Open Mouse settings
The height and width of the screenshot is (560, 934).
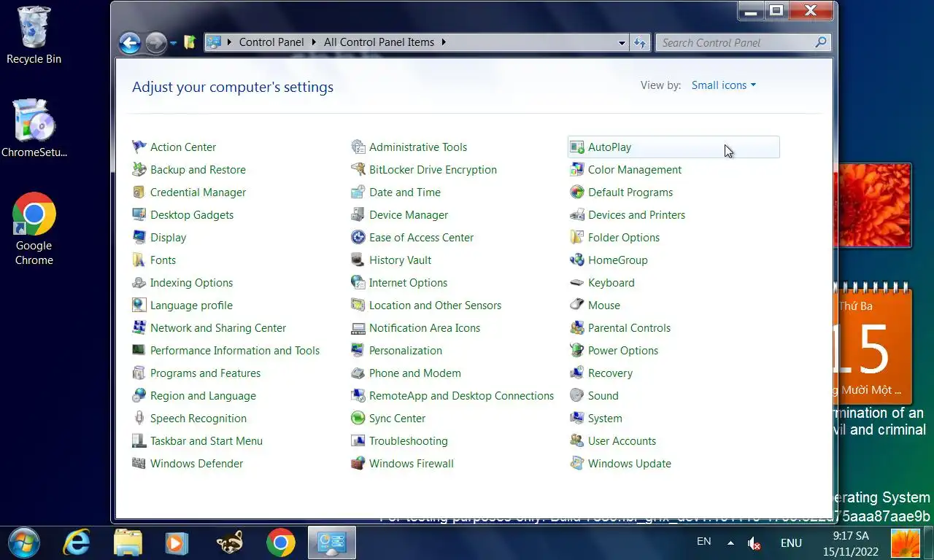pos(604,306)
